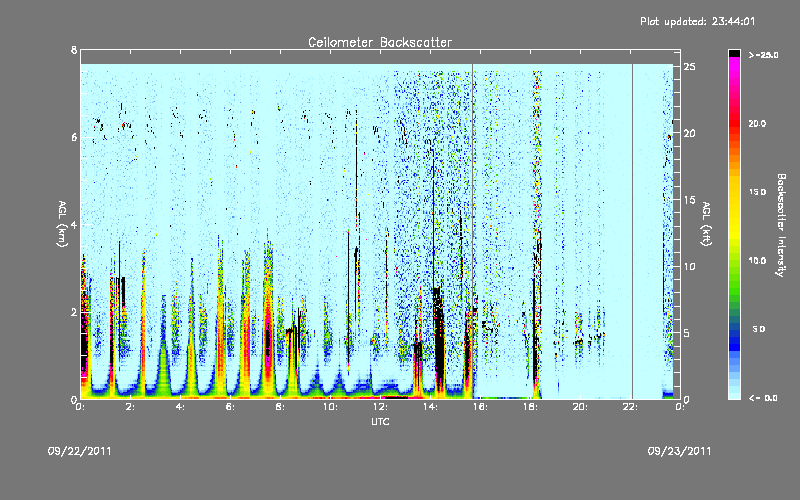Screen dimensions: 800x500
Task: Click the green band near 10.0 on colorbar
Action: (734, 261)
